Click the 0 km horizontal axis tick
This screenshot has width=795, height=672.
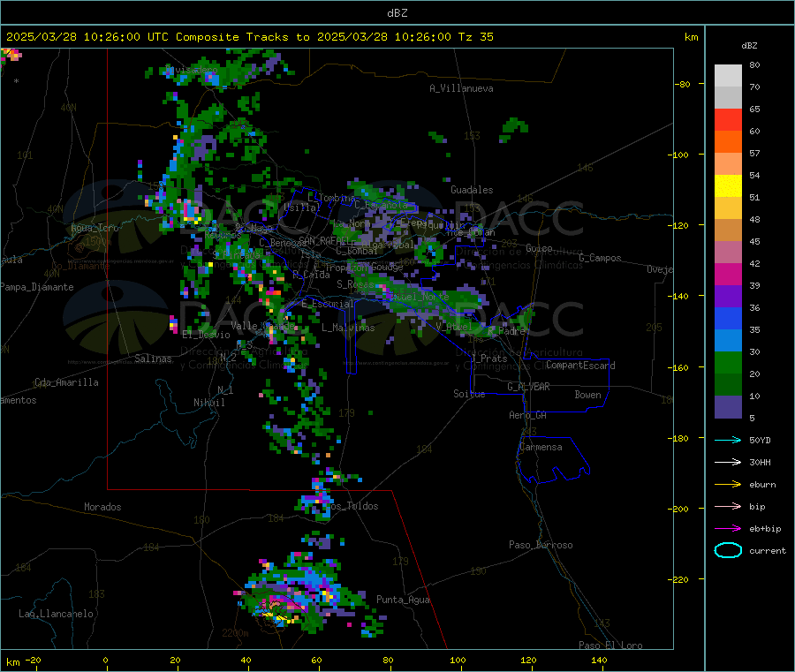pyautogui.click(x=105, y=660)
